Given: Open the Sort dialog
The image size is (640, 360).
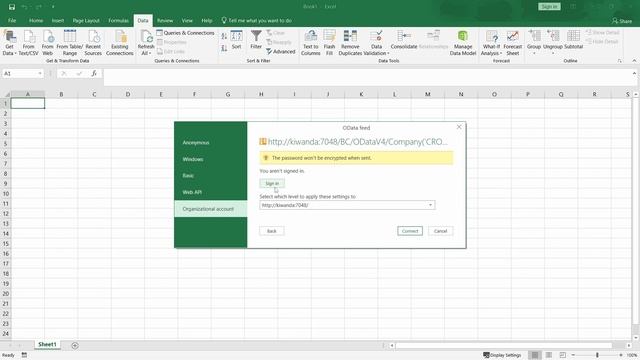Looking at the screenshot, I should point(236,40).
